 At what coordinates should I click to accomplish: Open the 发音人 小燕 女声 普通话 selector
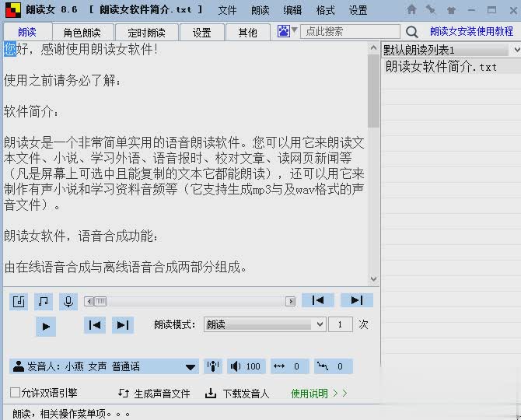click(x=104, y=366)
